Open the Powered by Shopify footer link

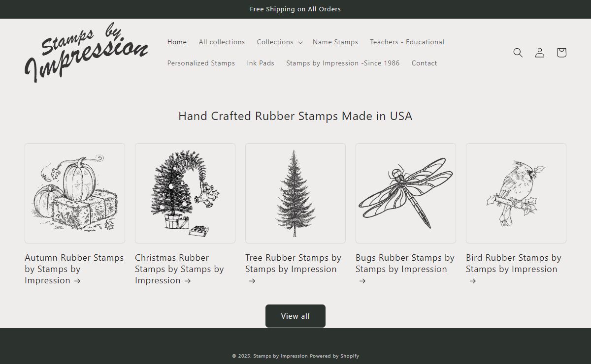[334, 356]
